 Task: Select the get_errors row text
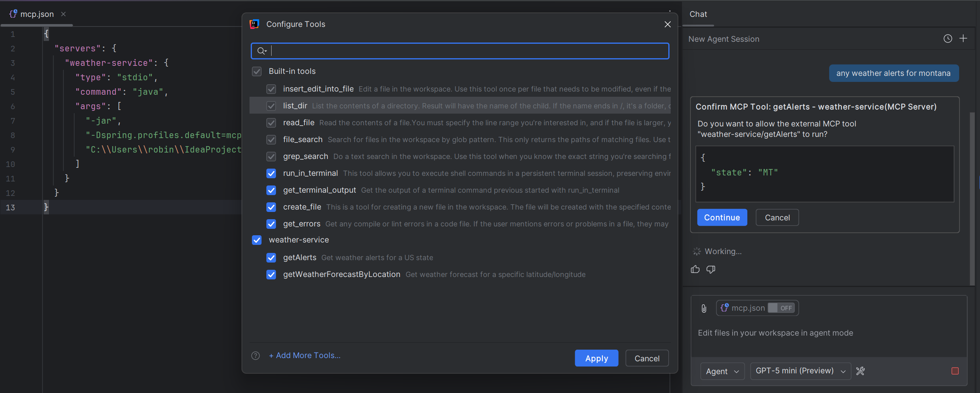point(302,224)
